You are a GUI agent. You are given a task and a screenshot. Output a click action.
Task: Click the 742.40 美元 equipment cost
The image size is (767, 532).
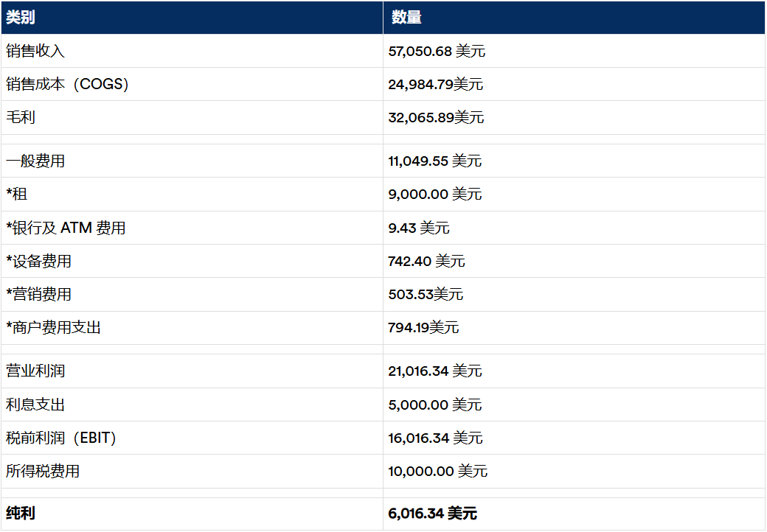[426, 262]
